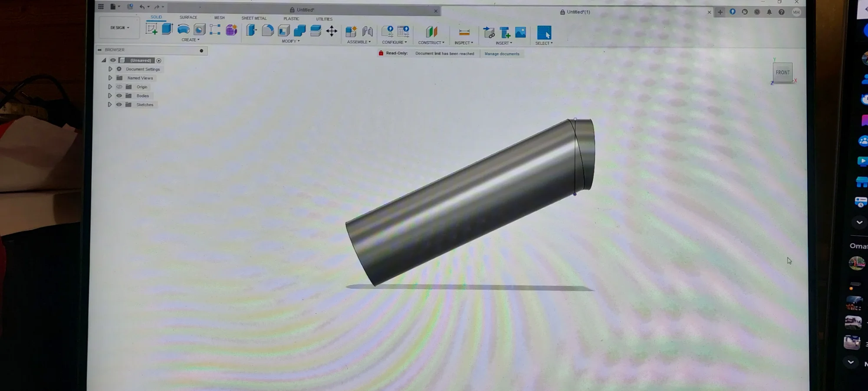Click the Manage documents link
868x391 pixels.
tap(502, 54)
